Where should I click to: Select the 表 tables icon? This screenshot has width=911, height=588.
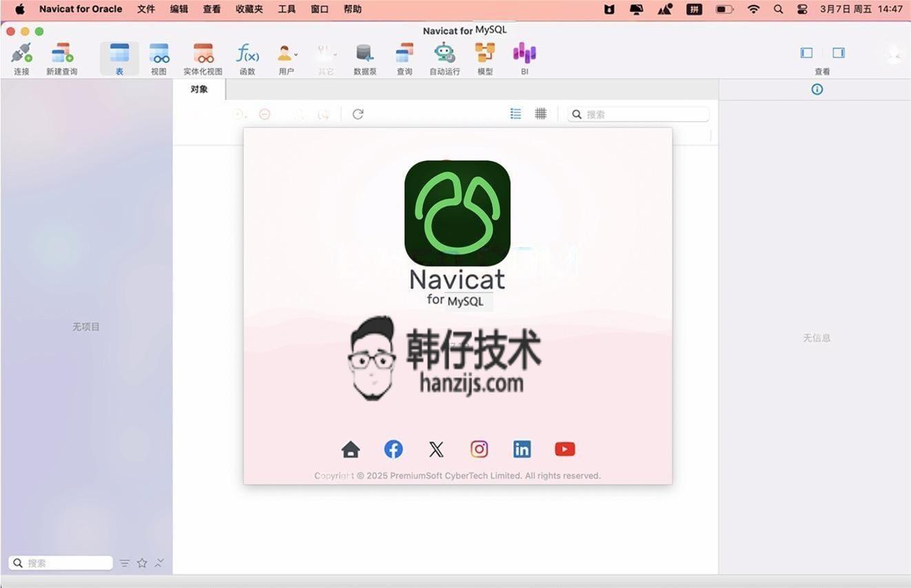[x=119, y=59]
